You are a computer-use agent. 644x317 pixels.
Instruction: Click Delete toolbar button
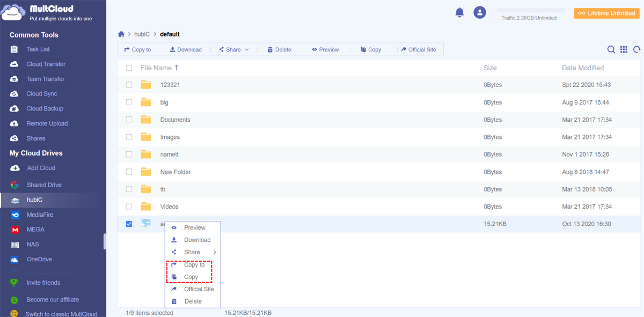pyautogui.click(x=279, y=49)
